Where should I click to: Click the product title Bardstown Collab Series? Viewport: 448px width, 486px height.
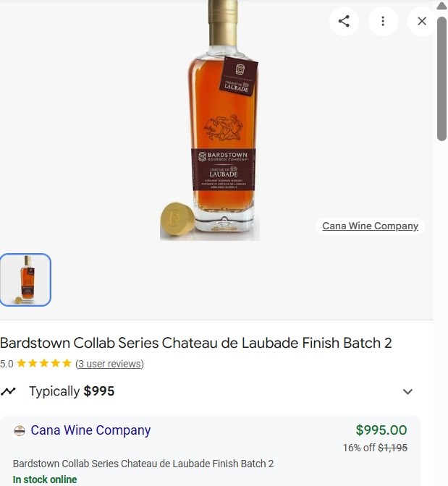pos(195,343)
